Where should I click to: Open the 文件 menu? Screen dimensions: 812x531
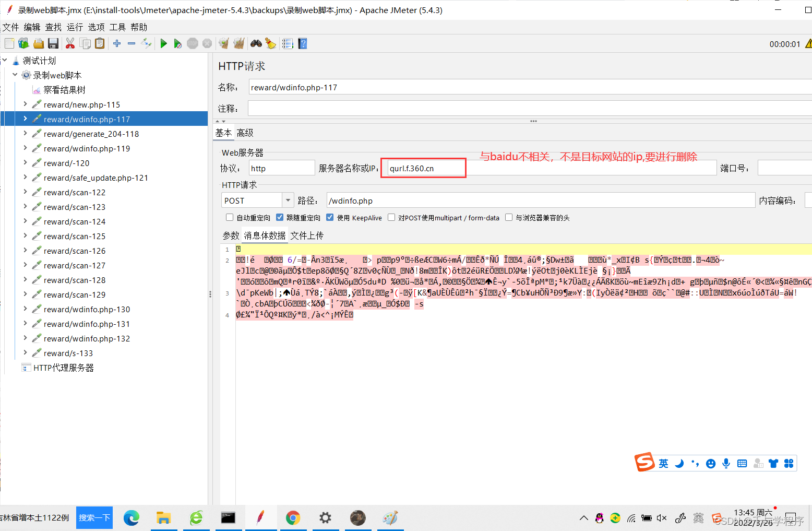(x=10, y=27)
